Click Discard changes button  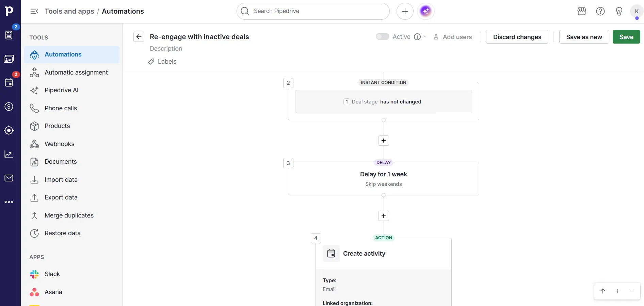[517, 37]
